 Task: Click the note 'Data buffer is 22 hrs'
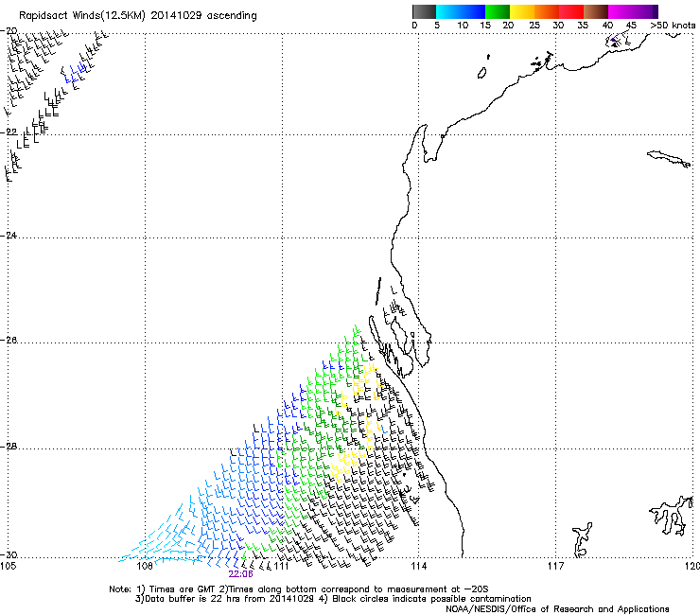point(194,599)
